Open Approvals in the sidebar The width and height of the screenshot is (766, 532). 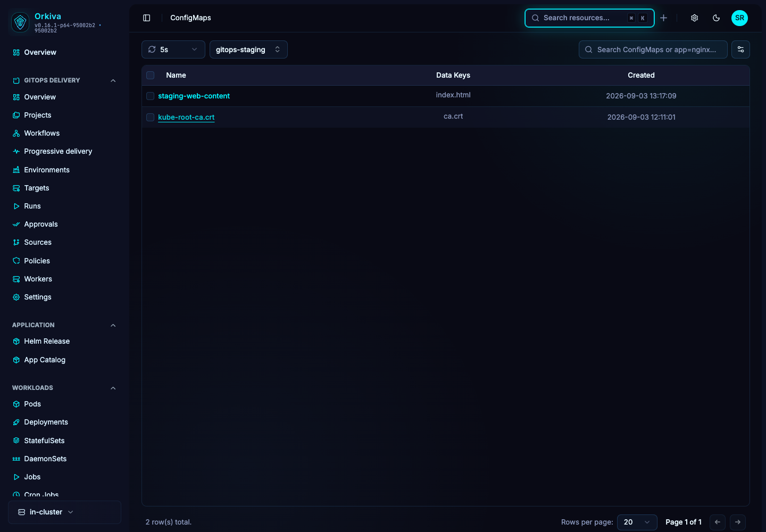point(41,224)
